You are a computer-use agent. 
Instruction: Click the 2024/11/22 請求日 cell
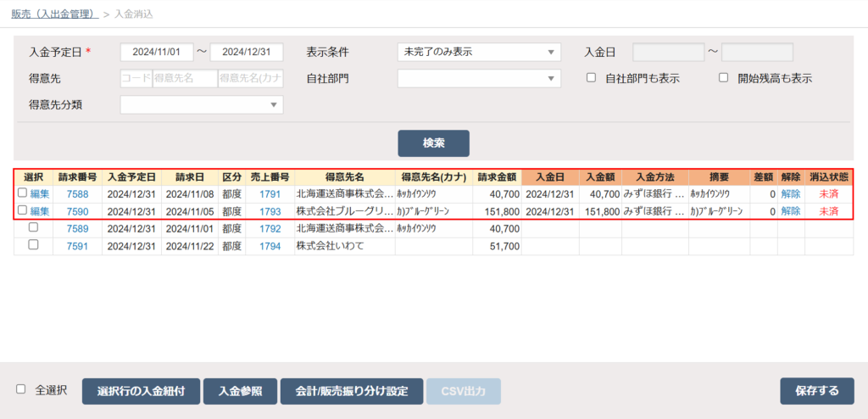tap(190, 246)
